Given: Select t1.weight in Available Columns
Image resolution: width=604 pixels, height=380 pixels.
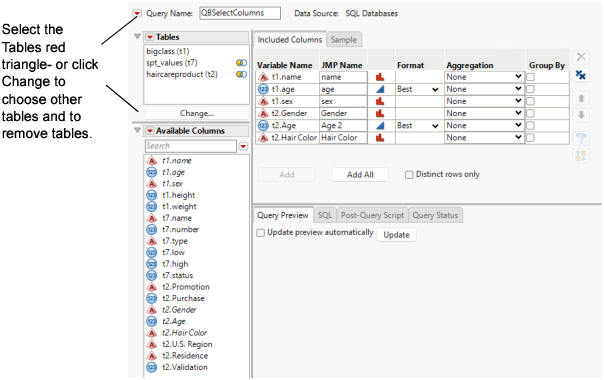Looking at the screenshot, I should pyautogui.click(x=179, y=207).
